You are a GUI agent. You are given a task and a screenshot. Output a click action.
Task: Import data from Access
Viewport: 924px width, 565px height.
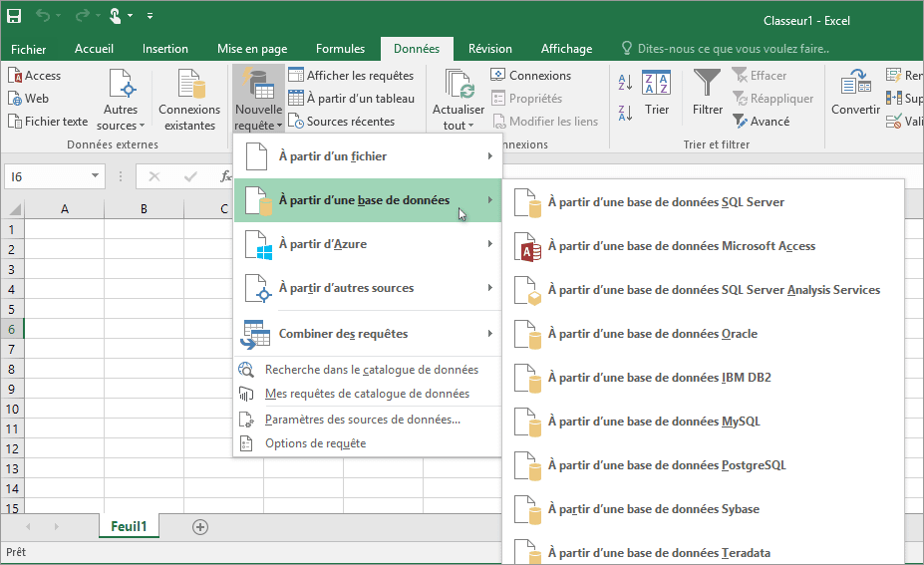pyautogui.click(x=34, y=76)
